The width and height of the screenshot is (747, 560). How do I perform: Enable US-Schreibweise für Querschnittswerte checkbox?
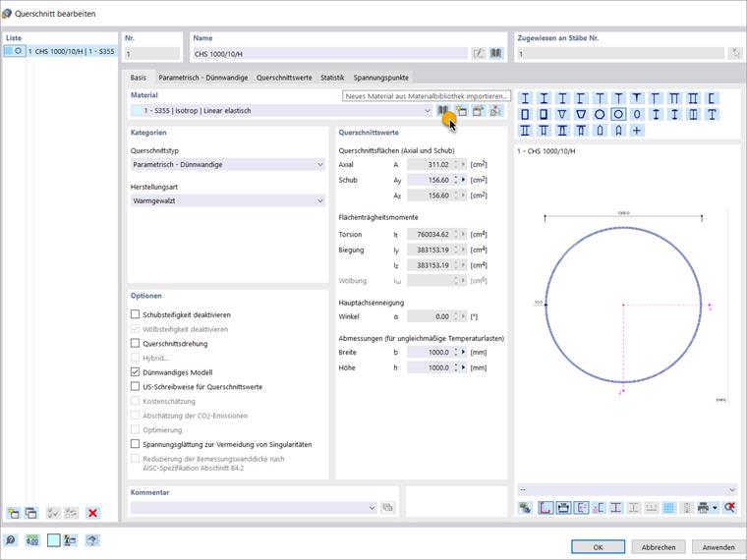136,386
